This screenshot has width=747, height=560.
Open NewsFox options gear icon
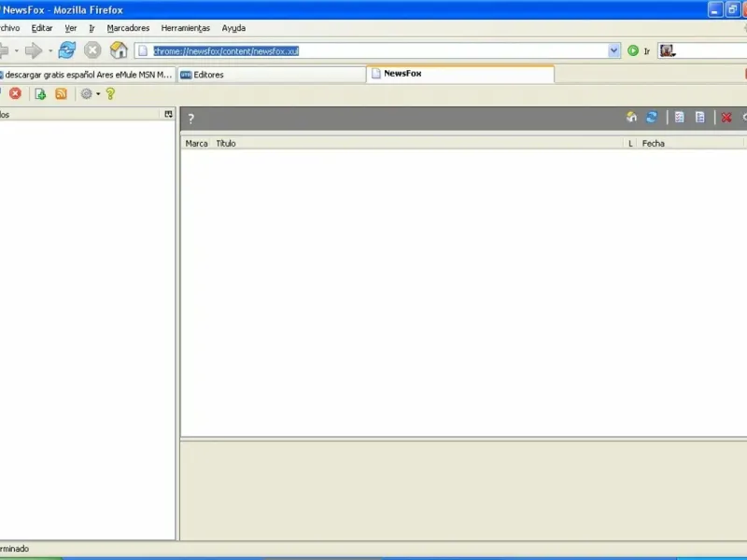[x=86, y=94]
